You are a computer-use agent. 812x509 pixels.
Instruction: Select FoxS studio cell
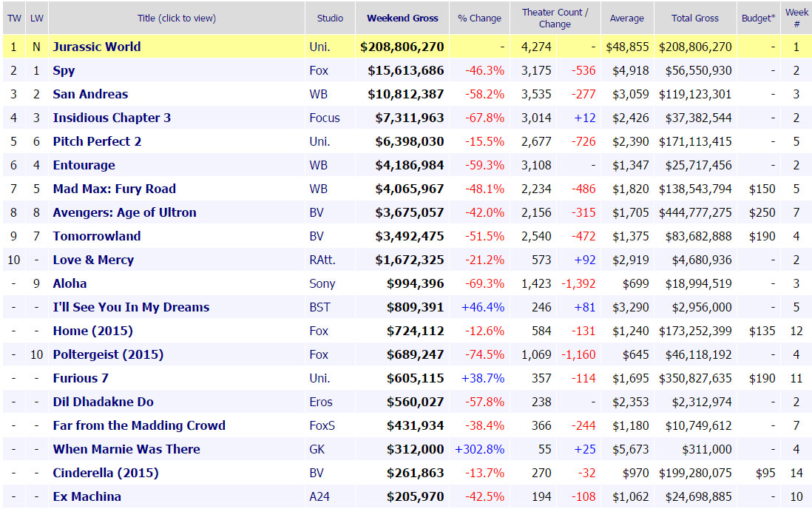(x=322, y=425)
